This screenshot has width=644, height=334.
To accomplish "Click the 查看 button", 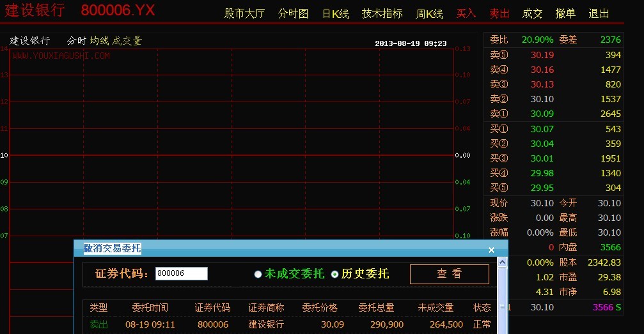I will [450, 274].
